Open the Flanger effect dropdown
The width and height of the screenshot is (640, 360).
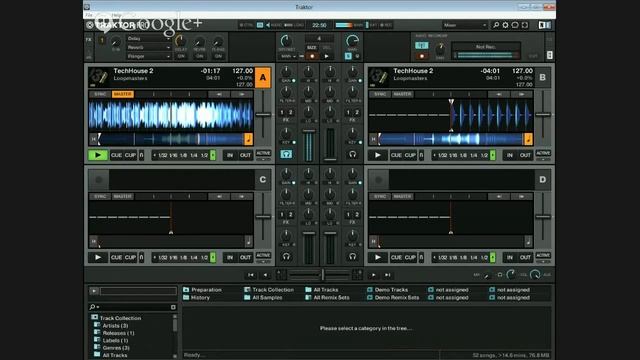(148, 56)
